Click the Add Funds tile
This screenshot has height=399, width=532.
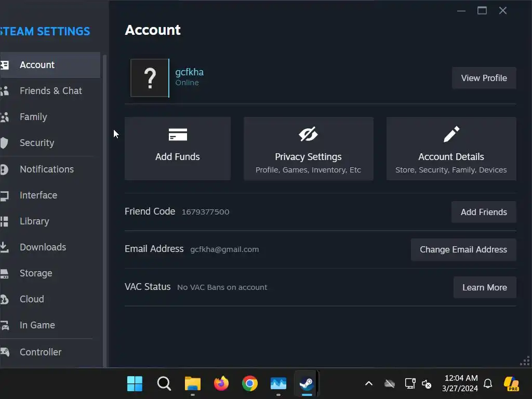click(178, 149)
